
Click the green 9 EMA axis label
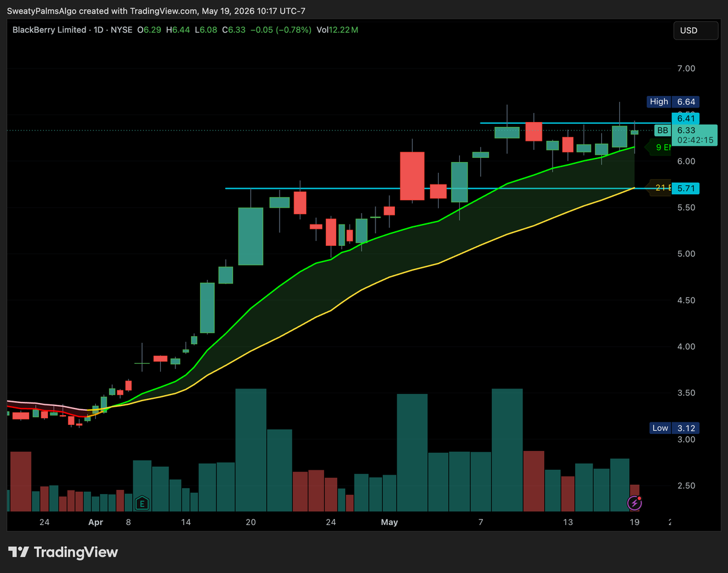659,147
